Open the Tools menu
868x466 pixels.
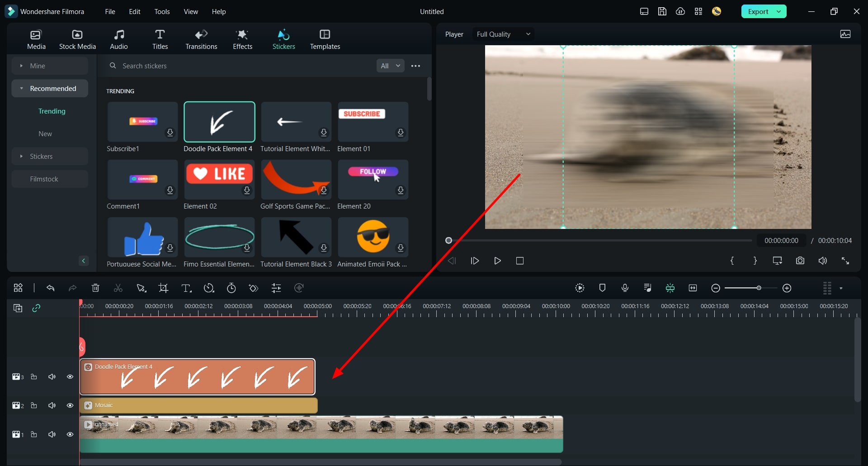pos(162,11)
